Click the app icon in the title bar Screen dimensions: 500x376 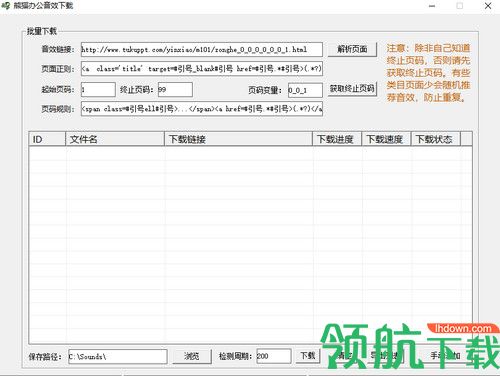(x=6, y=6)
